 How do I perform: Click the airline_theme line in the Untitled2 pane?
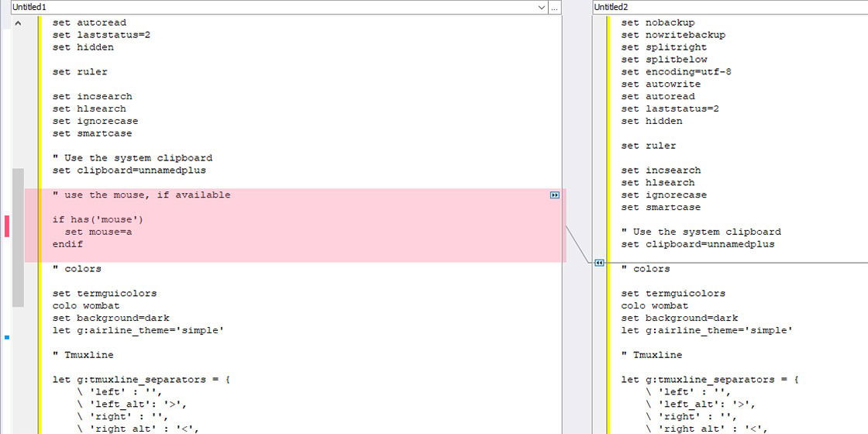point(708,330)
